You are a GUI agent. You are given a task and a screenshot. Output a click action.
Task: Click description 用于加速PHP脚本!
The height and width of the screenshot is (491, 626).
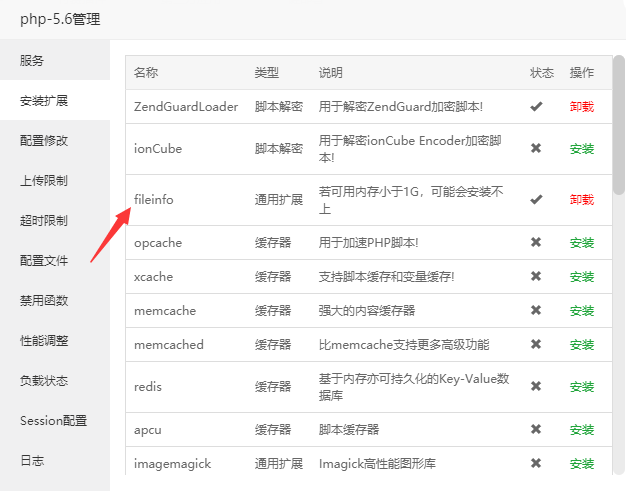click(368, 242)
